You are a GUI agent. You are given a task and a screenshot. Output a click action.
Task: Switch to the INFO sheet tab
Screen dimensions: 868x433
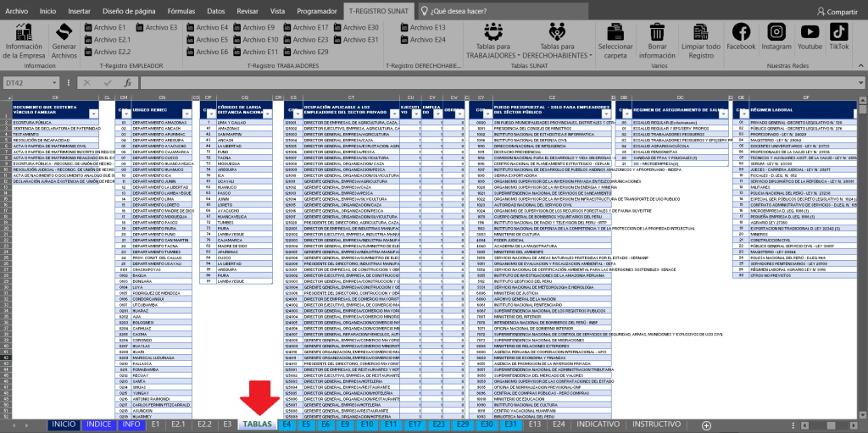click(131, 425)
